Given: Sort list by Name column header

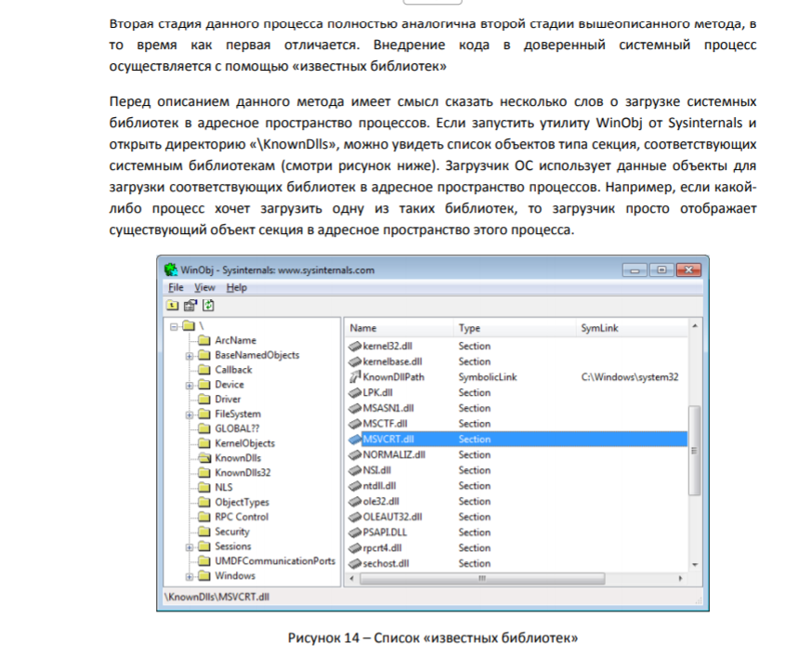Looking at the screenshot, I should [399, 328].
